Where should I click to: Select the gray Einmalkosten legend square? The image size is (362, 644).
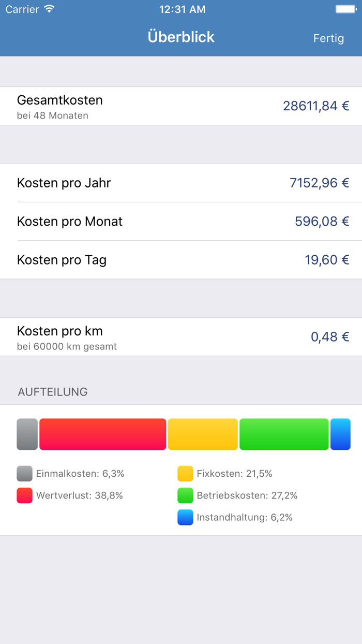pos(24,473)
